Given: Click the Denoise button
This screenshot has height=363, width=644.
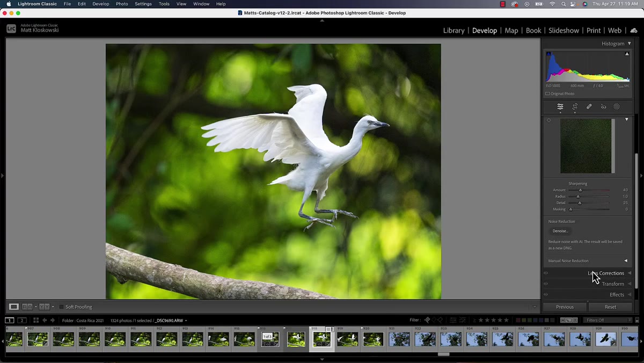Looking at the screenshot, I should coord(560,231).
